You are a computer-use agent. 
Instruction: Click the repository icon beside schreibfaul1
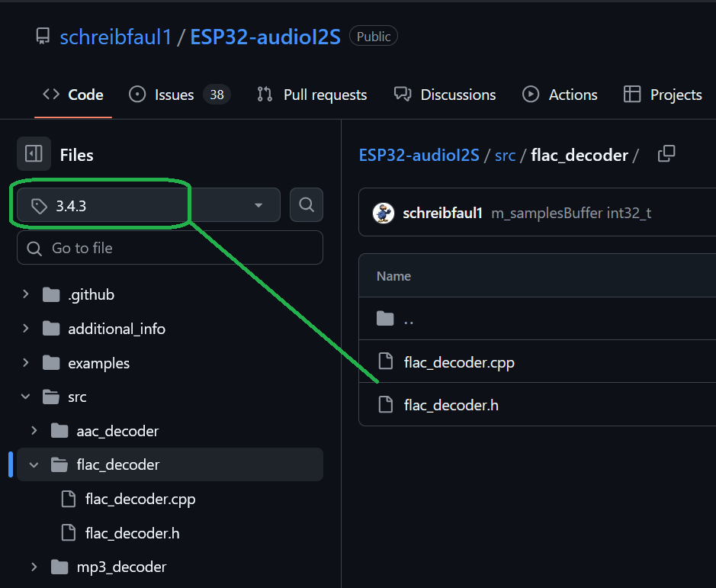click(43, 37)
